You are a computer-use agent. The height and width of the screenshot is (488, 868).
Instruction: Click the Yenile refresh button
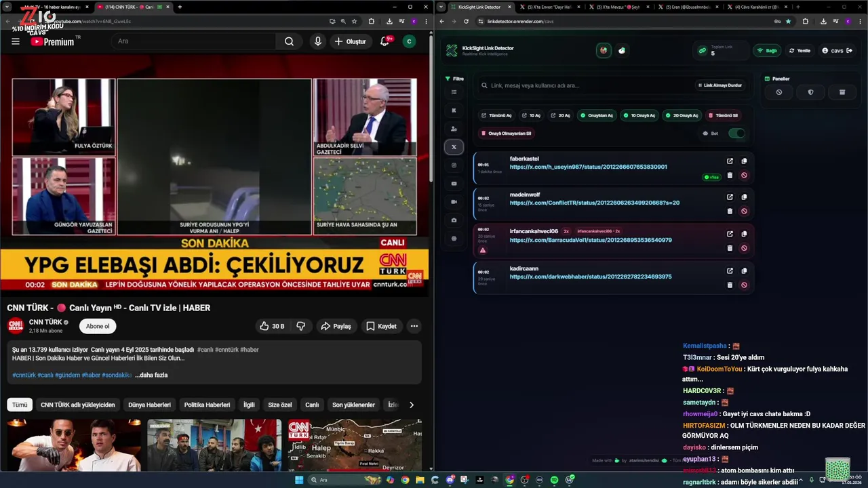(x=799, y=51)
